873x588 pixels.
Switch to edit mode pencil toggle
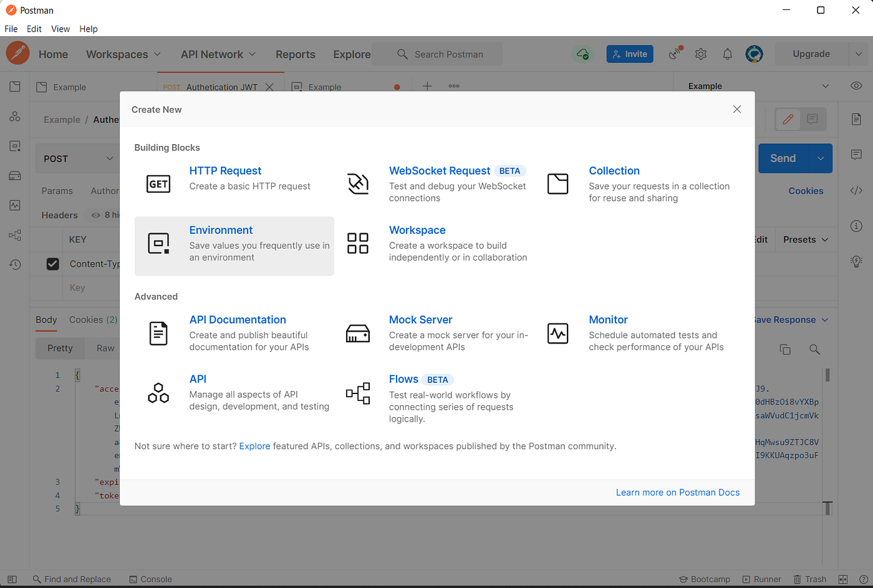coord(788,119)
